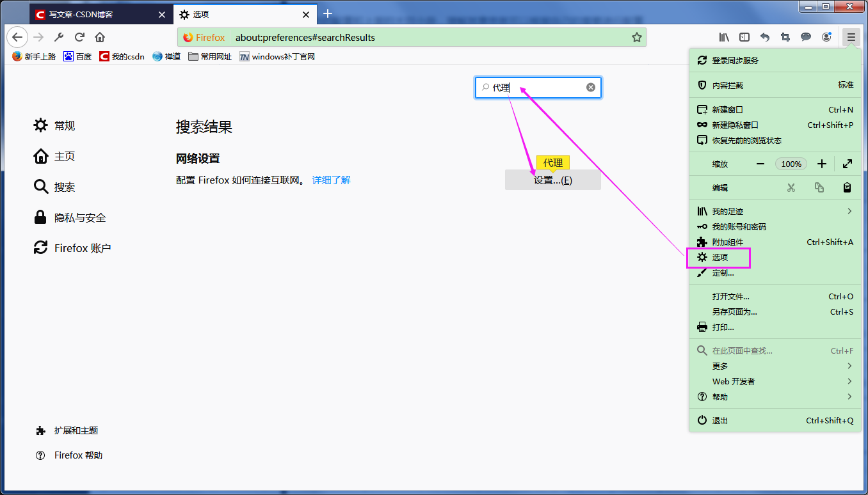Reload the current page
Viewport: 868px width, 495px height.
coord(79,37)
